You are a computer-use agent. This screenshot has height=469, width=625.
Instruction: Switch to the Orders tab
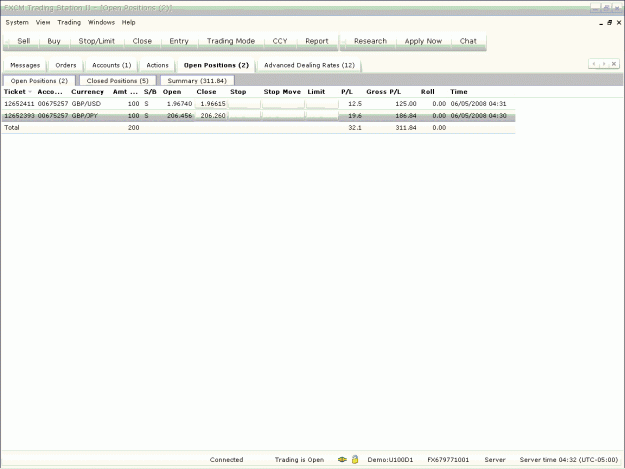[x=66, y=65]
